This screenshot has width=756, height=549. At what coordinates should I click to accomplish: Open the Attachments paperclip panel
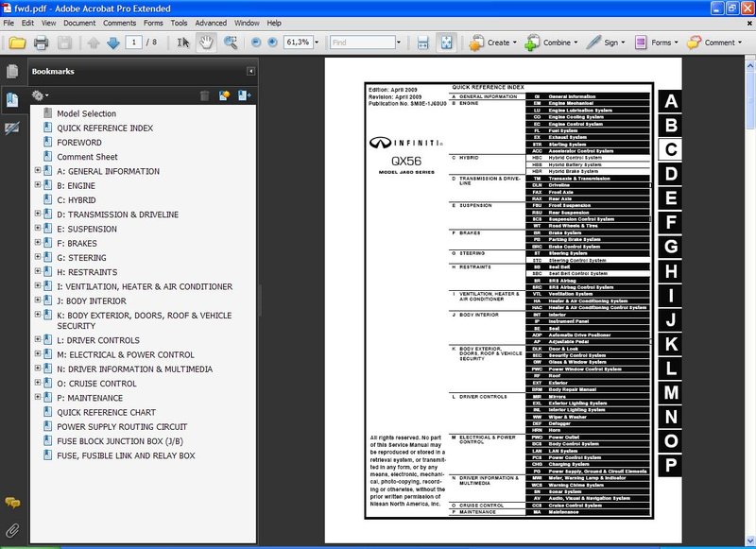click(12, 529)
